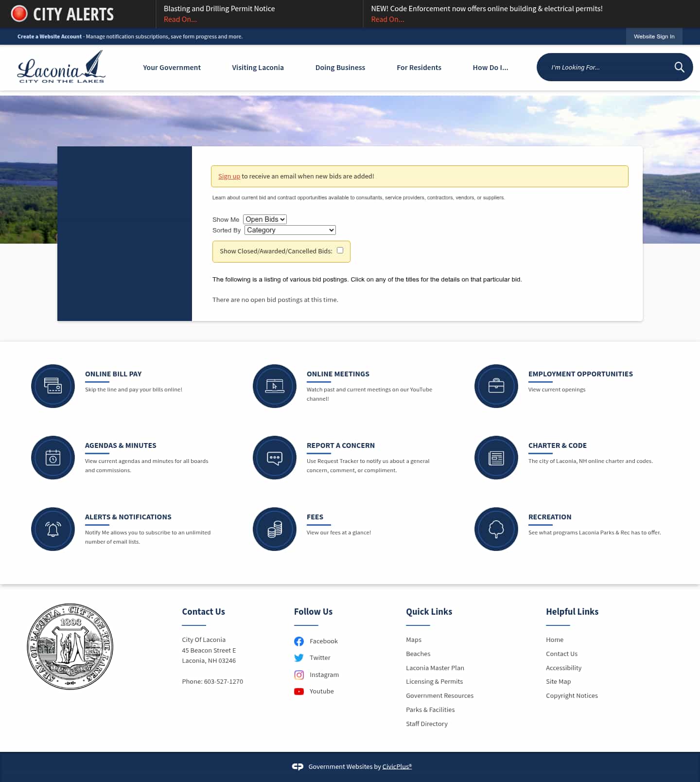Open the Laconia Master Plan link
This screenshot has width=700, height=782.
click(435, 668)
